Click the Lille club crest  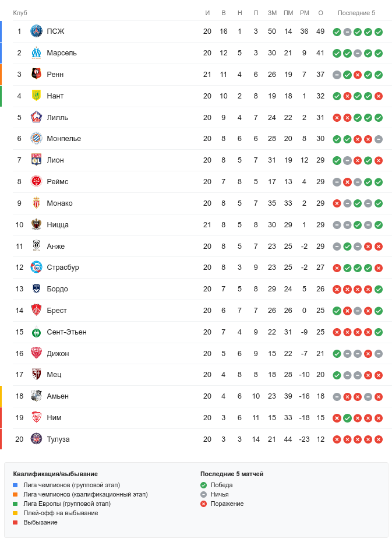point(36,117)
